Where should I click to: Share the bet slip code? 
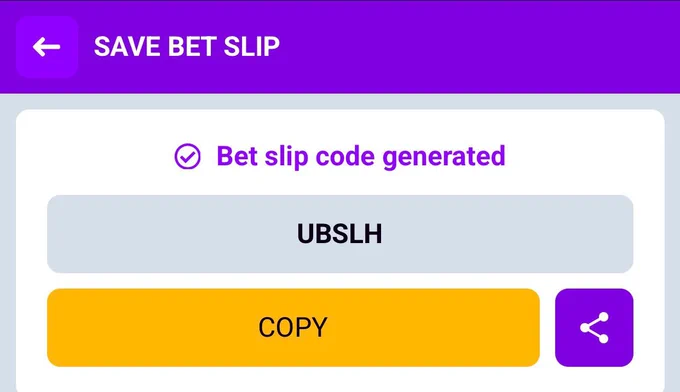594,327
